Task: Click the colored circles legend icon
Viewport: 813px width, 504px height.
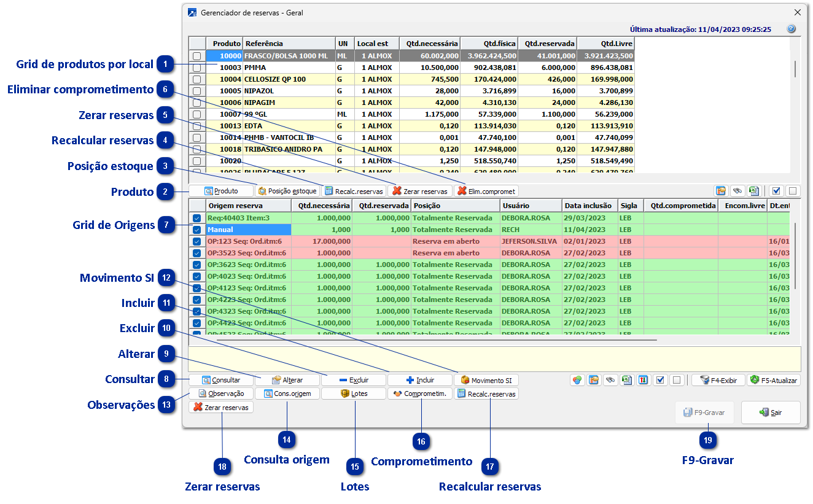Action: (x=577, y=380)
